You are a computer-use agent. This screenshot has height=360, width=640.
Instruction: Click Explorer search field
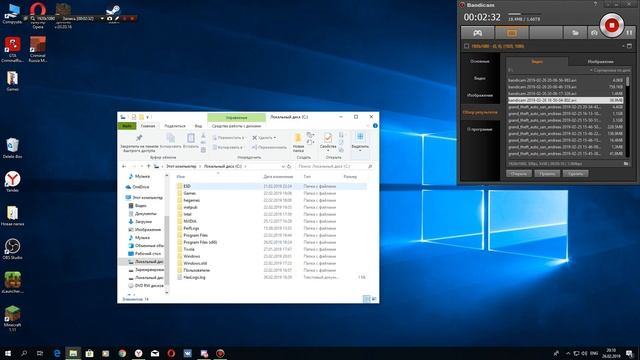point(334,167)
